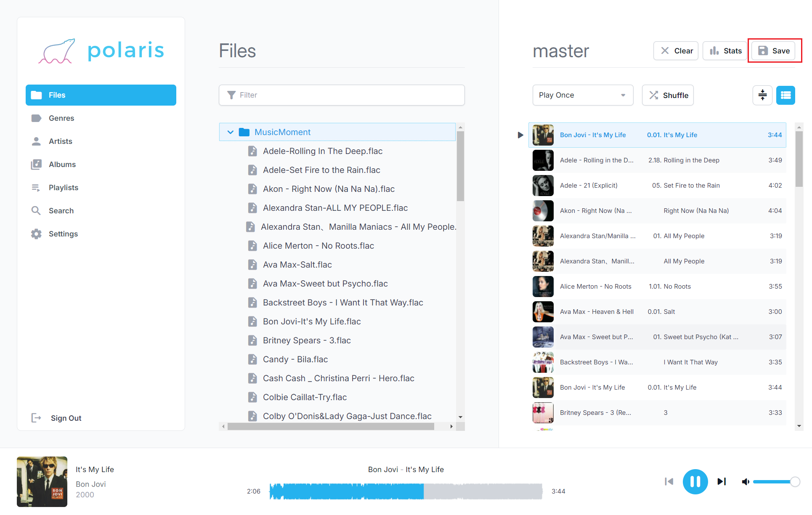Viewport: 812px width, 515px height.
Task: Collapse the MusicMoment folder
Action: tap(231, 132)
